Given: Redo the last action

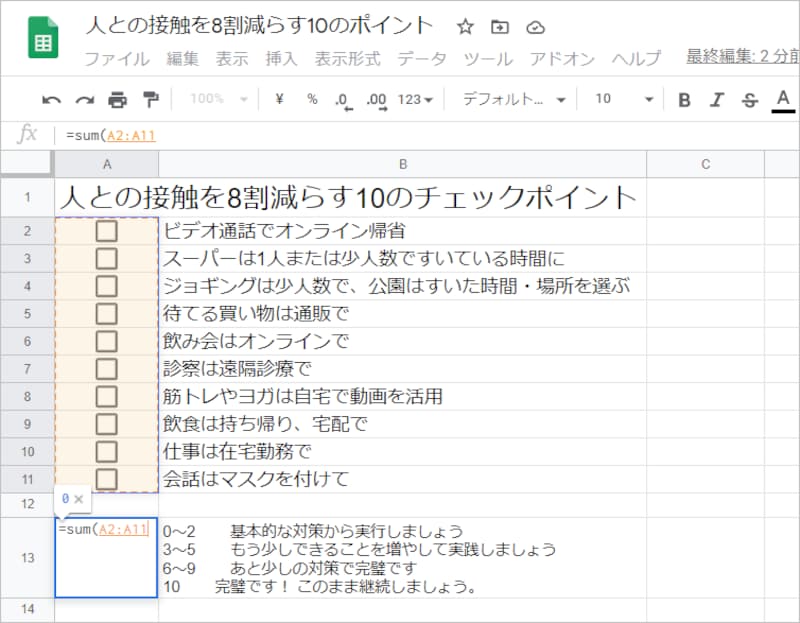Looking at the screenshot, I should 86,100.
